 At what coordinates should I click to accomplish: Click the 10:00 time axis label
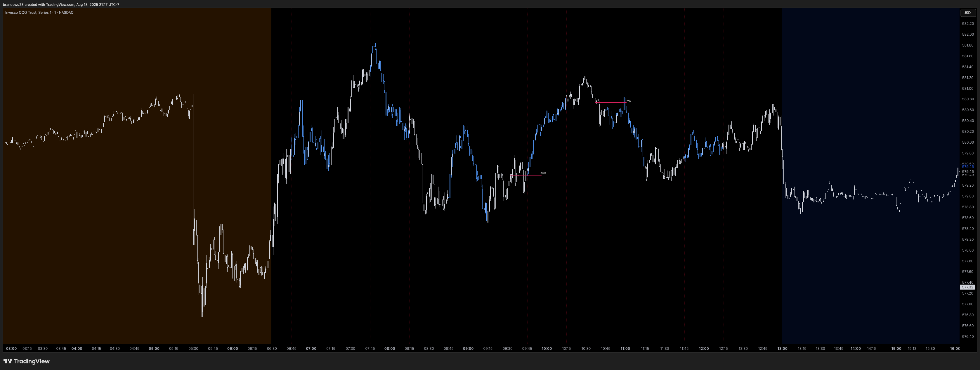(x=547, y=349)
